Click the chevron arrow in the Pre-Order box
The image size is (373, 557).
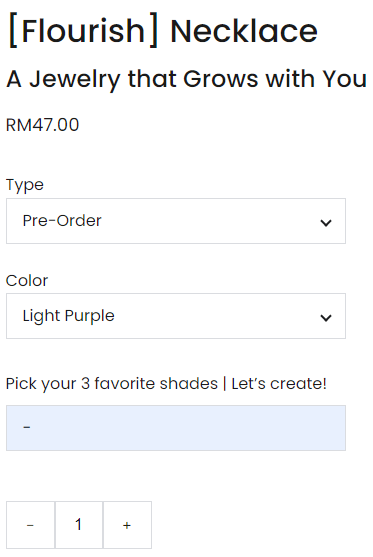326,223
